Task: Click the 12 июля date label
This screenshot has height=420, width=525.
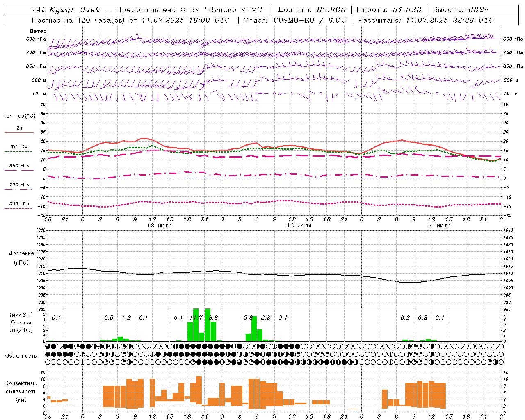Action: click(x=160, y=225)
